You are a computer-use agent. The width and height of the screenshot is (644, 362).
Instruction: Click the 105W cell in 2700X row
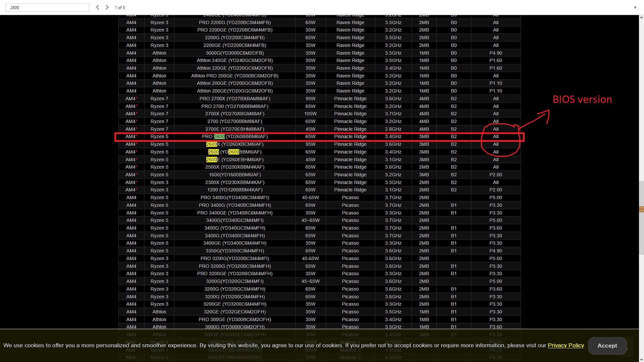tap(311, 114)
